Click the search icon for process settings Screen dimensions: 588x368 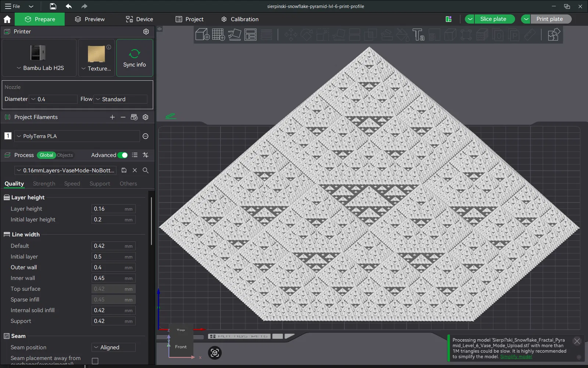[146, 170]
